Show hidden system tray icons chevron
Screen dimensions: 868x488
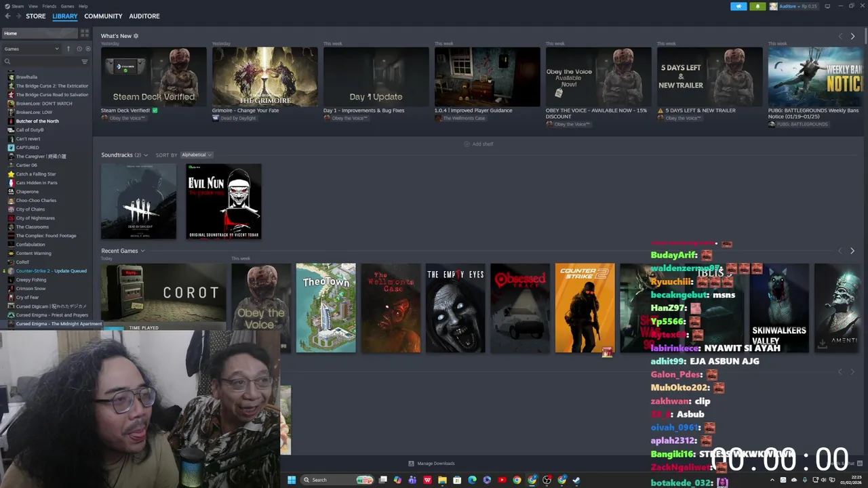(772, 480)
